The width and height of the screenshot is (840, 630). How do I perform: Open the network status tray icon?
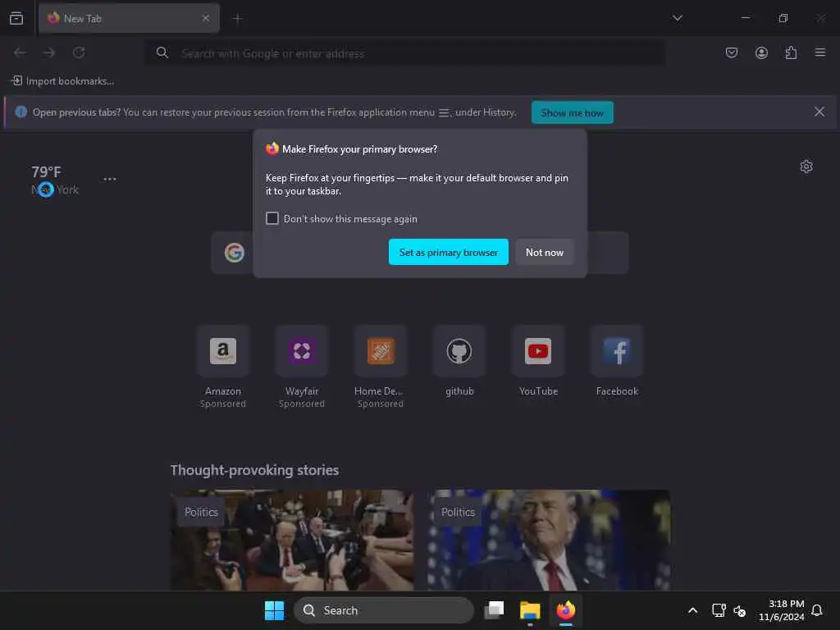point(719,610)
